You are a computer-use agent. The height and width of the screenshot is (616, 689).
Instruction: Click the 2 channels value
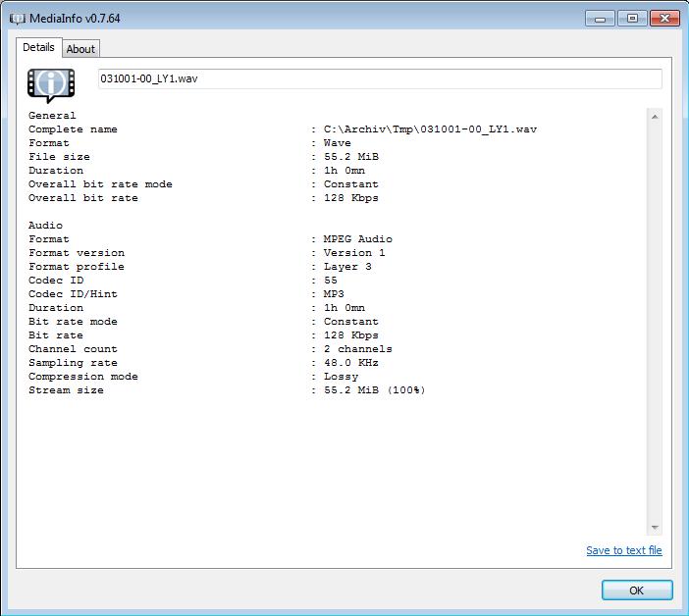(357, 348)
